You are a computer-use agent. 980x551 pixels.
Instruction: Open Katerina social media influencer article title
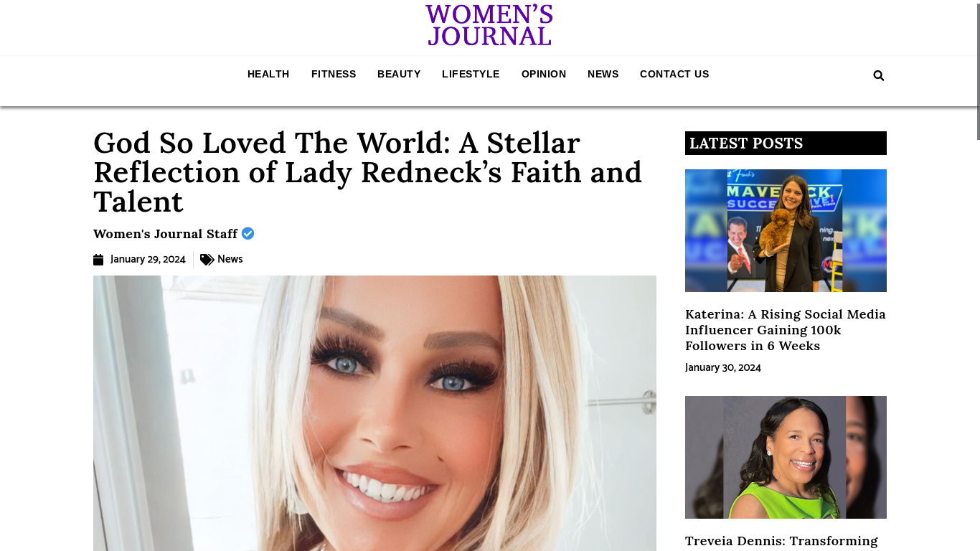tap(786, 330)
